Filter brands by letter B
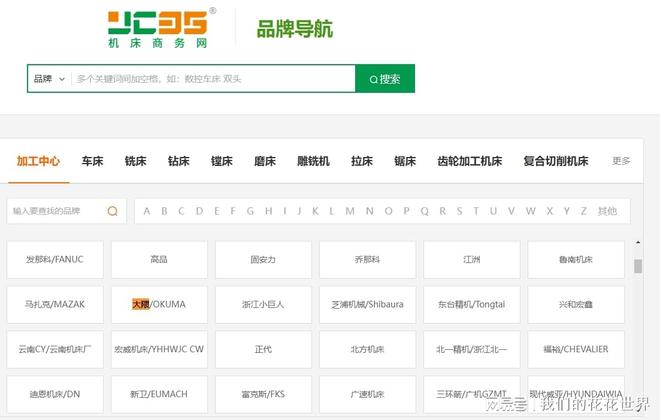The height and width of the screenshot is (420, 660). (x=164, y=211)
